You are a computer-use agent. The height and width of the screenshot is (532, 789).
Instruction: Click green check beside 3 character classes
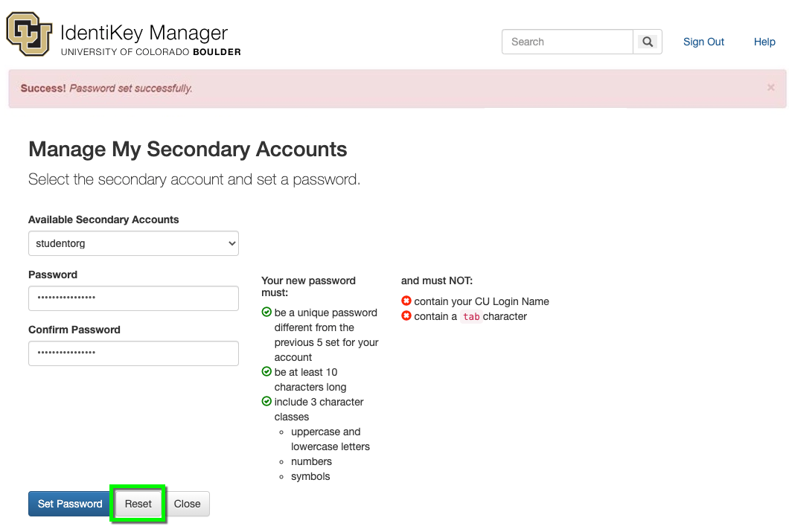pos(266,402)
